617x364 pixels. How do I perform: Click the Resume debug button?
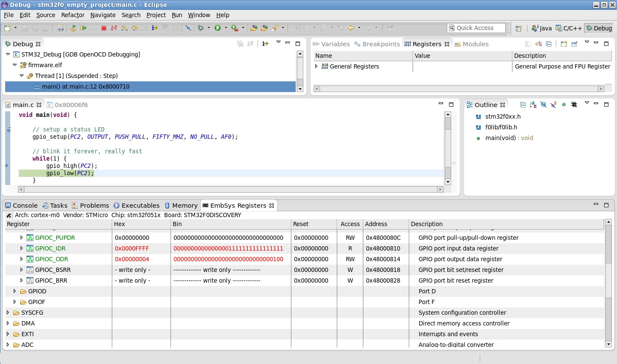click(83, 28)
